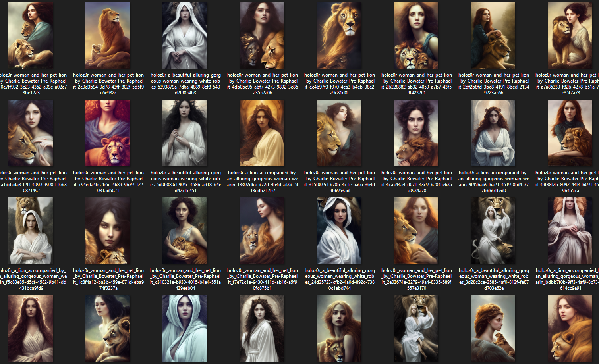Select the file name containing 1c8f4a12-ba3b-459e
The width and height of the screenshot is (599, 364).
click(108, 279)
